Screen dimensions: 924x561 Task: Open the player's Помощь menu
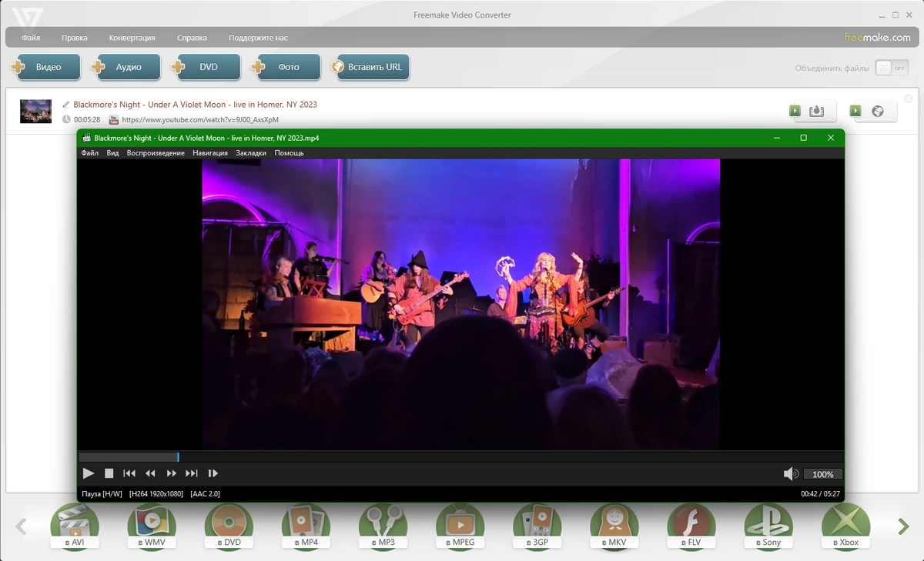pos(289,152)
